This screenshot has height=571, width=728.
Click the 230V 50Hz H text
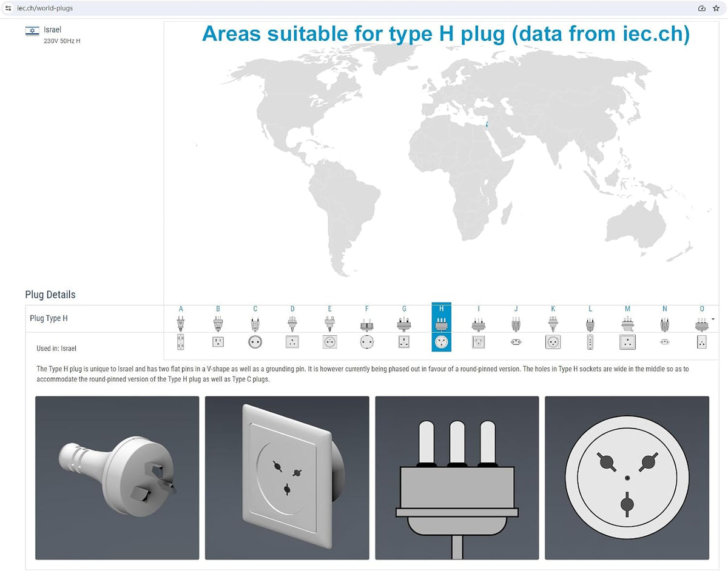pyautogui.click(x=62, y=41)
